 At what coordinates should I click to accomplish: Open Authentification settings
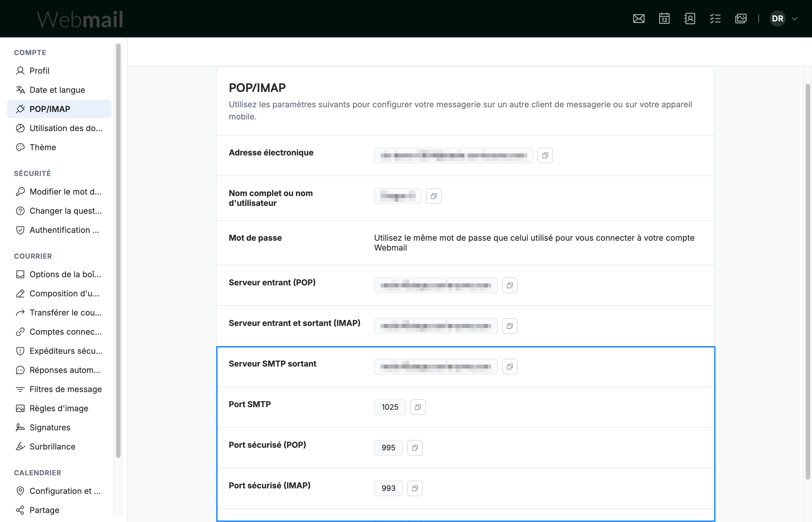coord(59,230)
